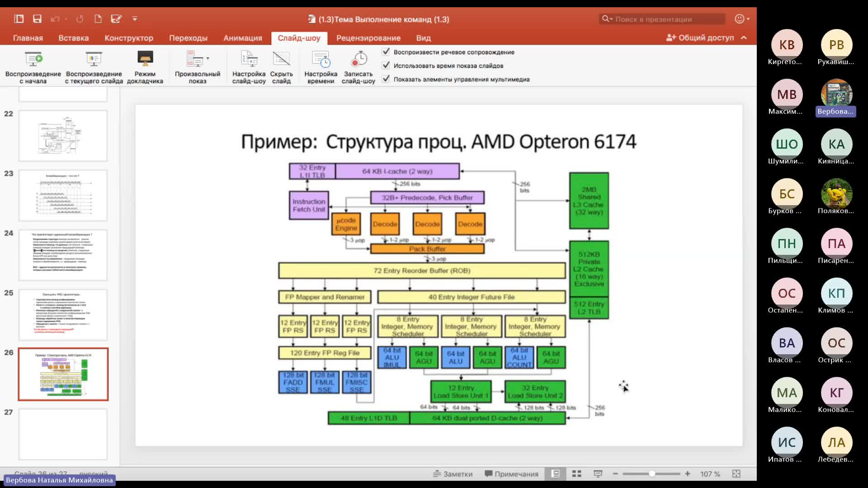Viewport: 868px width, 488px height.
Task: Switch to Normal view icon in status bar
Action: 556,474
